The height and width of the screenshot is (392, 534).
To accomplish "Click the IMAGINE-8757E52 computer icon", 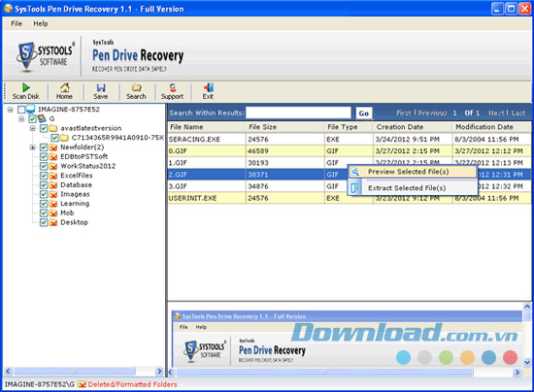I will 31,110.
